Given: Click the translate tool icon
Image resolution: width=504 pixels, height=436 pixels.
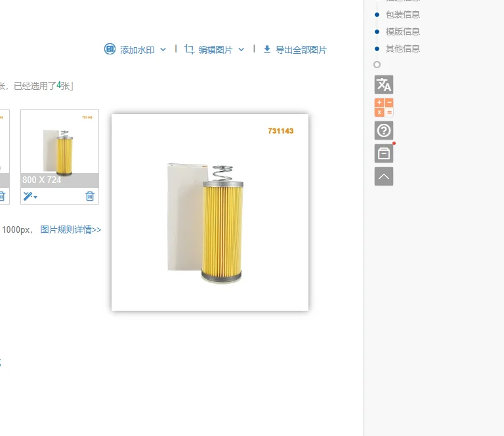Looking at the screenshot, I should click(x=384, y=85).
